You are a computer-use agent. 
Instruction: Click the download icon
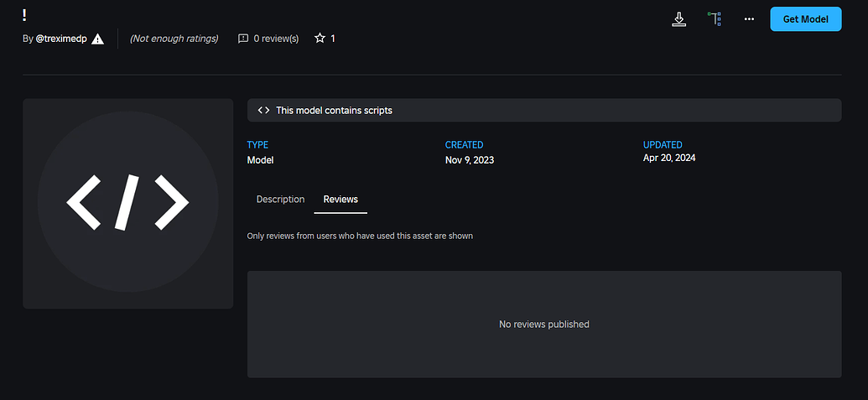tap(679, 18)
